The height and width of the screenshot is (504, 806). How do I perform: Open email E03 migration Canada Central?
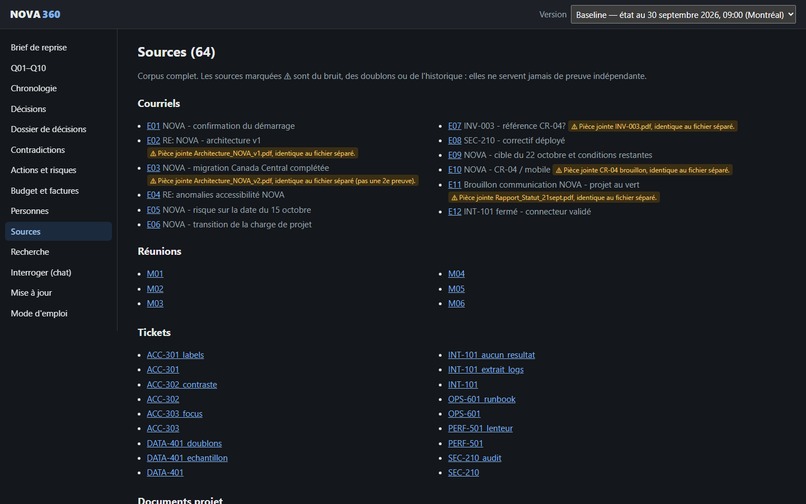[x=153, y=168]
